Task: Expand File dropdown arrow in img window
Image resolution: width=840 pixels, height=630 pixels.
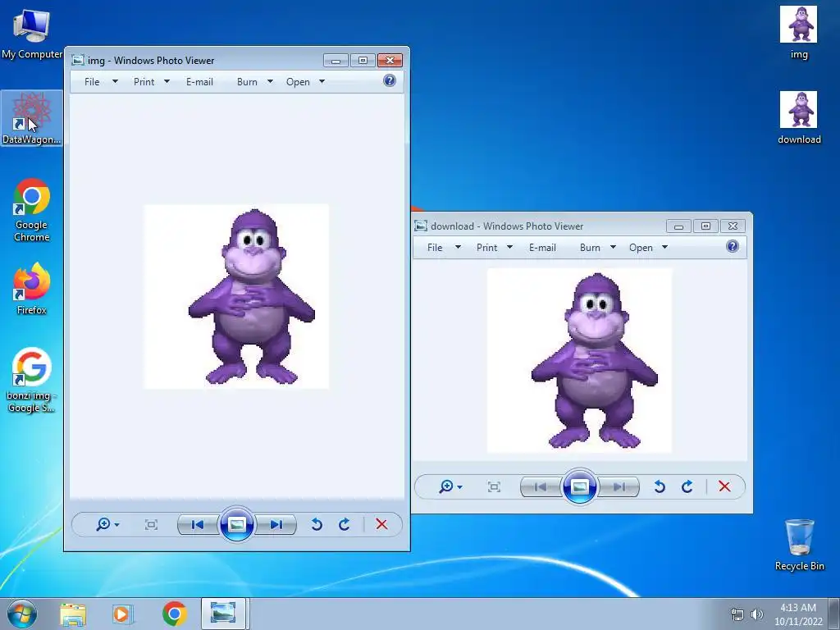Action: point(115,81)
